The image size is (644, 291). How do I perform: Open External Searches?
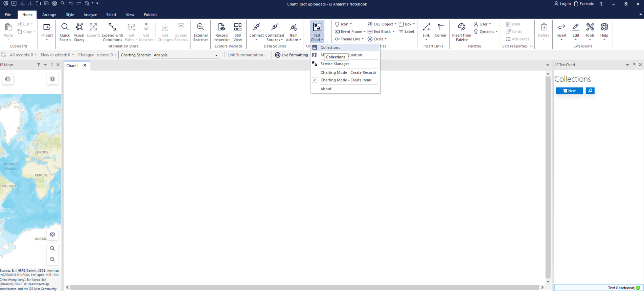(201, 31)
